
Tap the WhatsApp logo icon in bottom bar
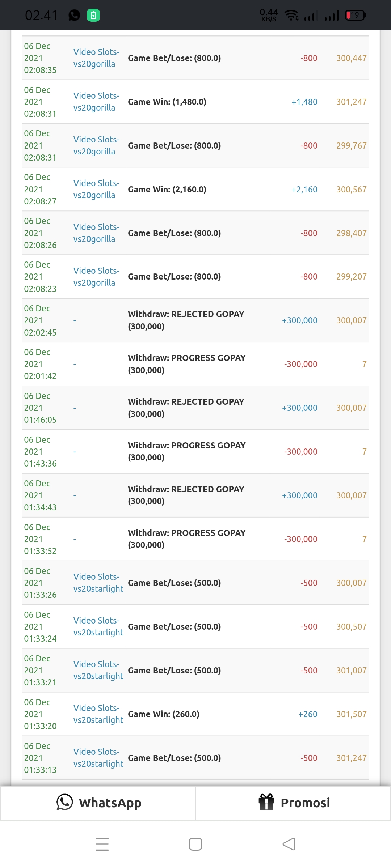tap(65, 802)
